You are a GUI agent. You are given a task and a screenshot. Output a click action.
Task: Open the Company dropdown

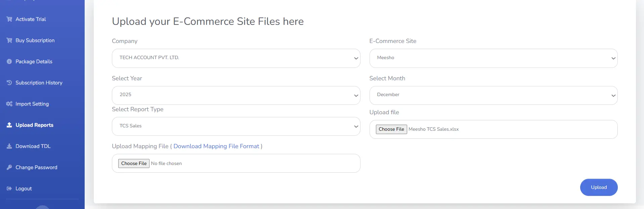coord(236,58)
